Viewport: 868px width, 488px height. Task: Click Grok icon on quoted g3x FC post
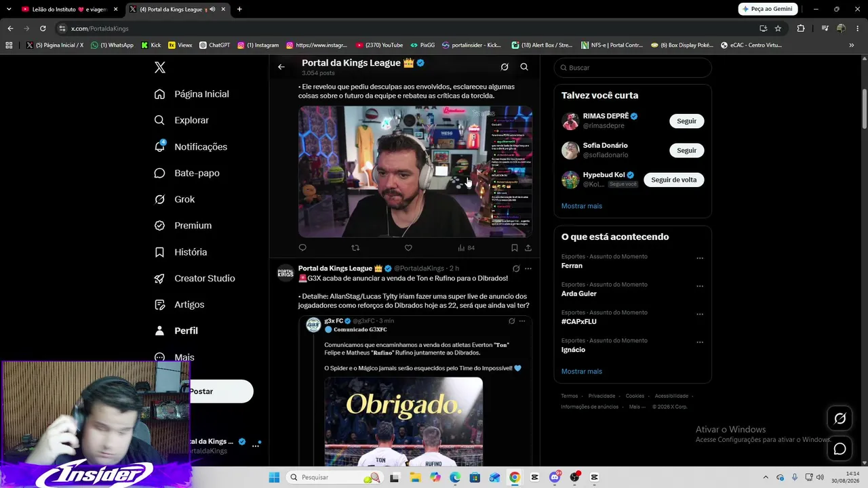coord(512,321)
